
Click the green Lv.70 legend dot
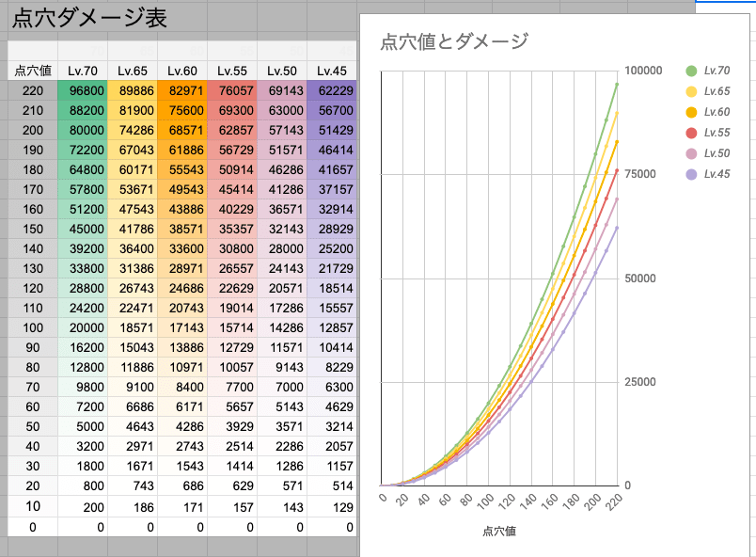tap(691, 72)
